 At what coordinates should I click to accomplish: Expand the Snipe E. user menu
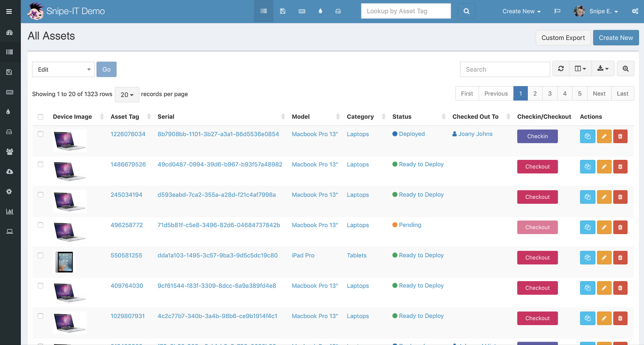pyautogui.click(x=596, y=11)
